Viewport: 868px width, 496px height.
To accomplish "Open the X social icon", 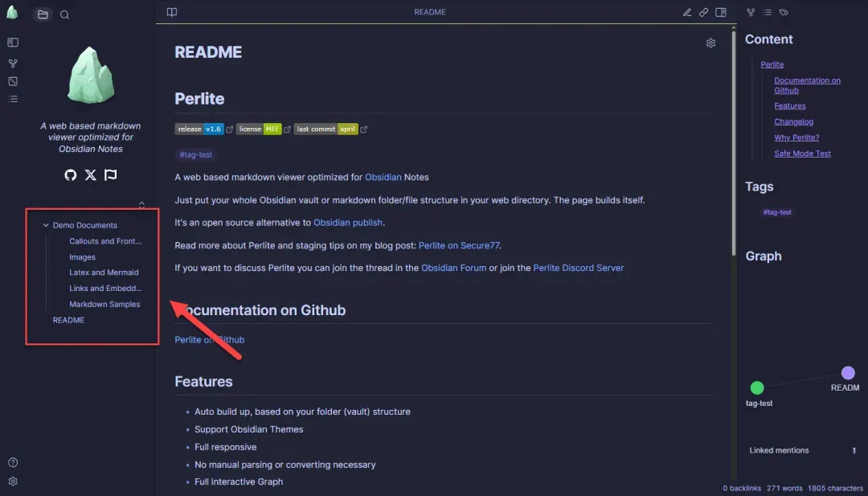I will tap(90, 175).
